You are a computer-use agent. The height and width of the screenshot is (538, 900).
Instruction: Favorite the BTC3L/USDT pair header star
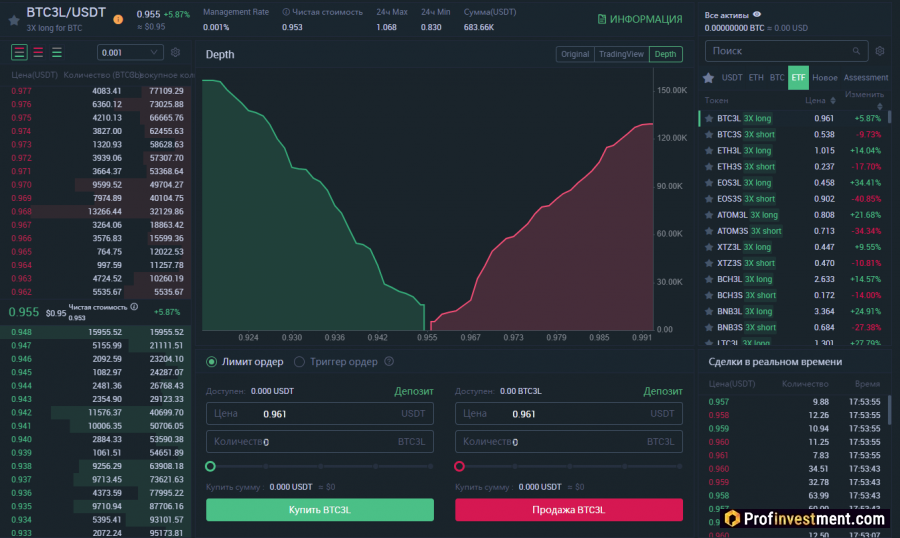14,21
